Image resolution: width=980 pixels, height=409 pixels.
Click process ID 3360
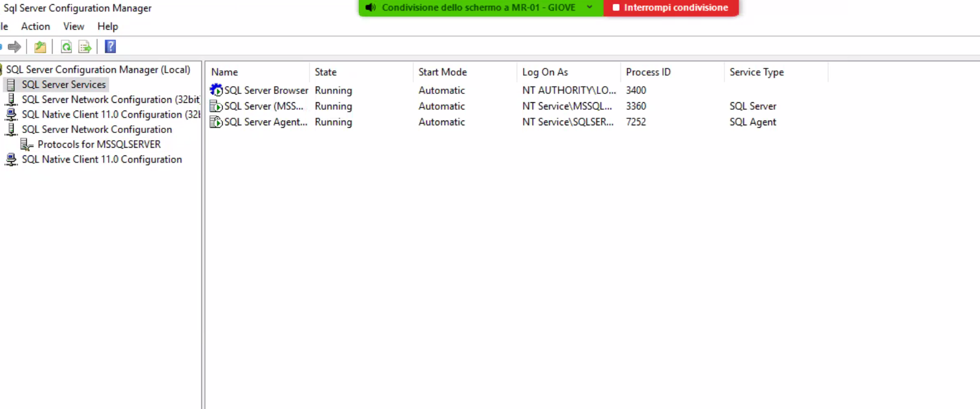coord(636,106)
